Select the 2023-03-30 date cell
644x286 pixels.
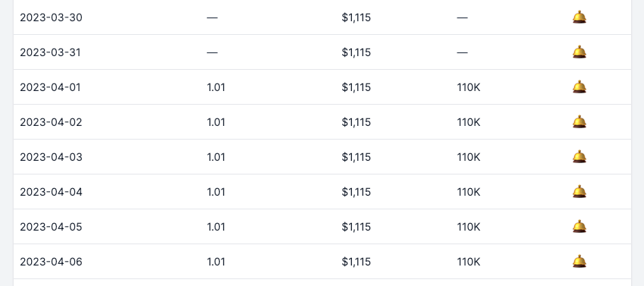coord(51,17)
